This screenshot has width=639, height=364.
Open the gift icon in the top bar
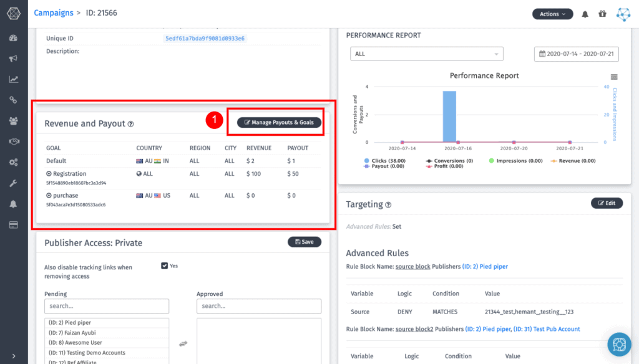pos(602,14)
